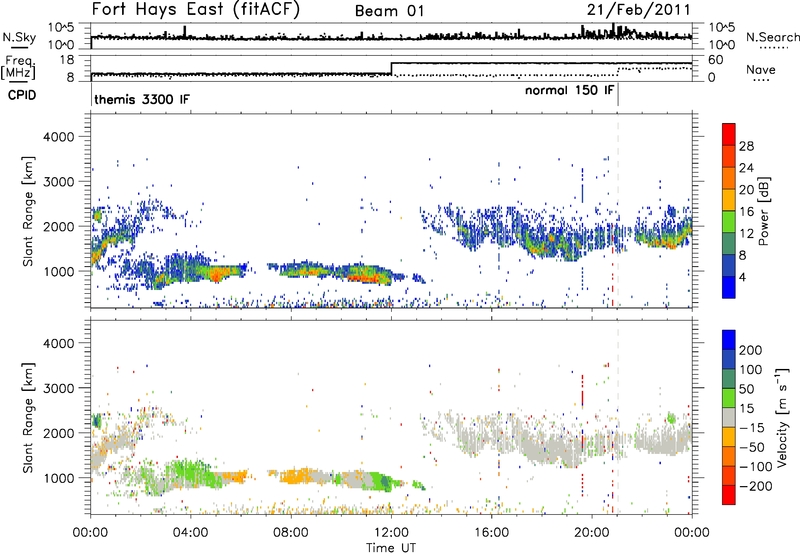Click the 'Time UT' axis label
Image resolution: width=800 pixels, height=554 pixels.
click(x=391, y=548)
